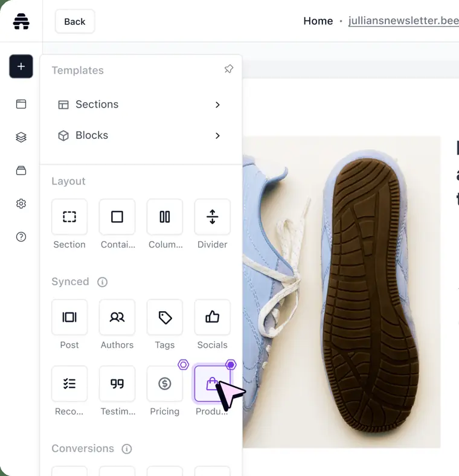
Task: Pin the Templates panel
Action: point(228,69)
